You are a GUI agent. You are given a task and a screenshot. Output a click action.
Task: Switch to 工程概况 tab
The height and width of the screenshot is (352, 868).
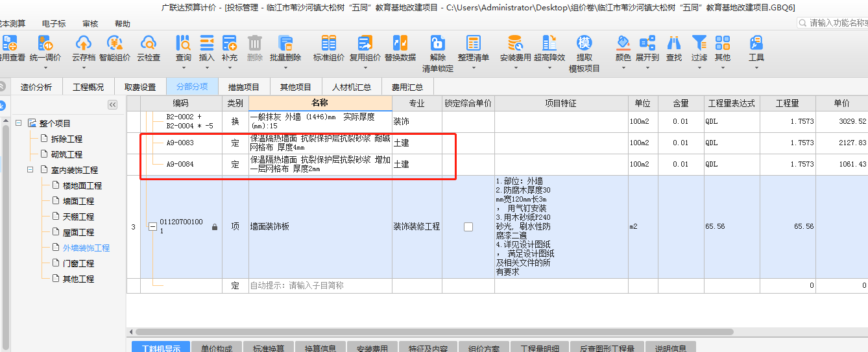[x=88, y=87]
